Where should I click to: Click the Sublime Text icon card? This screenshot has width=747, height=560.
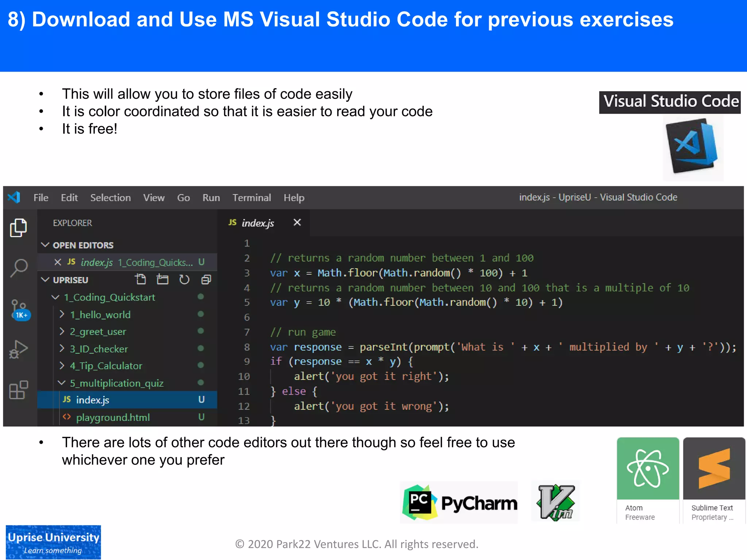pos(714,481)
